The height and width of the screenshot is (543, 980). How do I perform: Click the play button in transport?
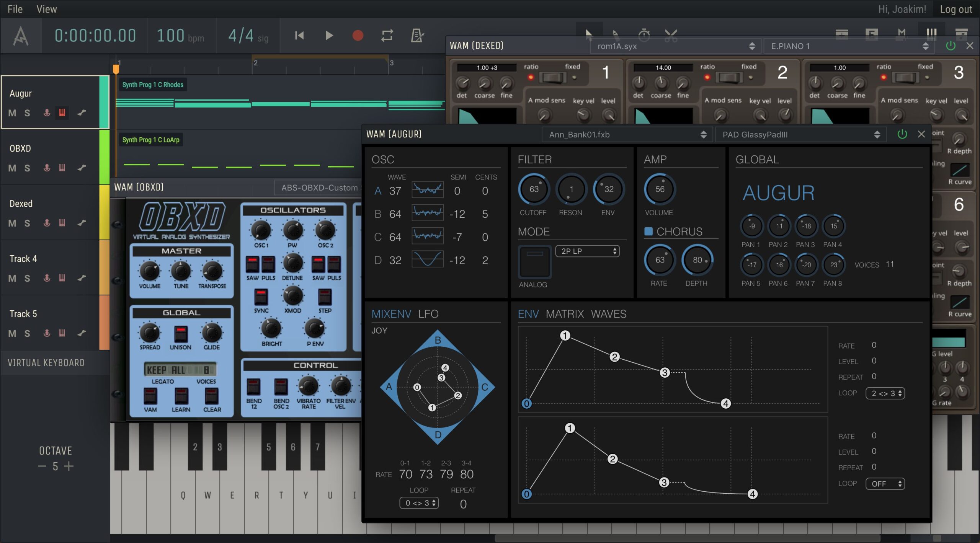click(329, 36)
